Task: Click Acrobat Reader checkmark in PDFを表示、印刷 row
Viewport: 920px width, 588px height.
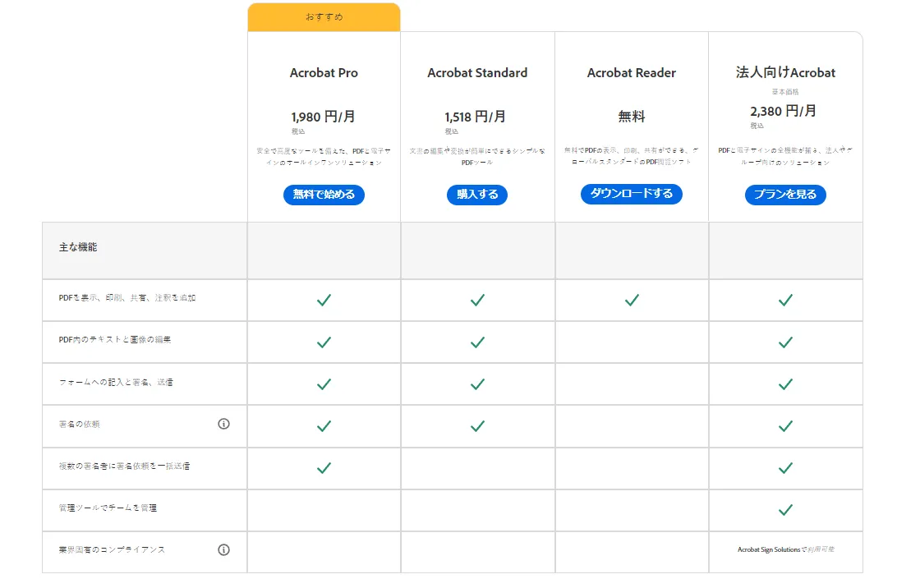Action: pyautogui.click(x=632, y=300)
